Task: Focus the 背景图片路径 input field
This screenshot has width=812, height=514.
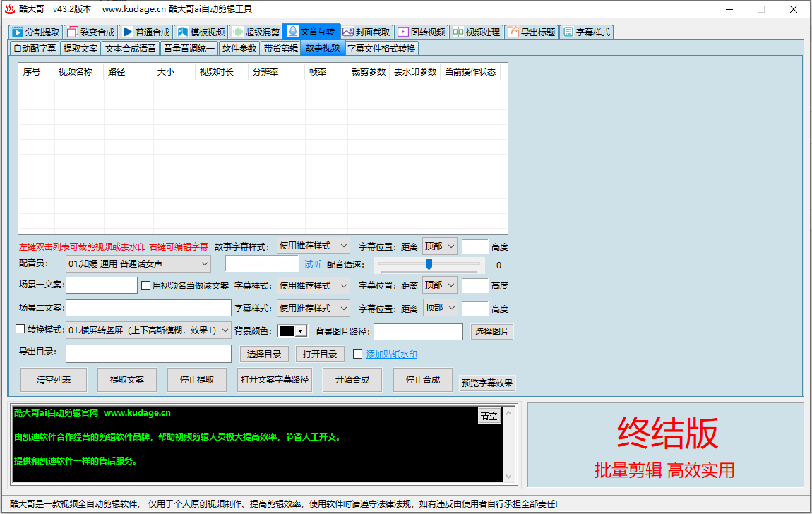Action: click(x=418, y=332)
